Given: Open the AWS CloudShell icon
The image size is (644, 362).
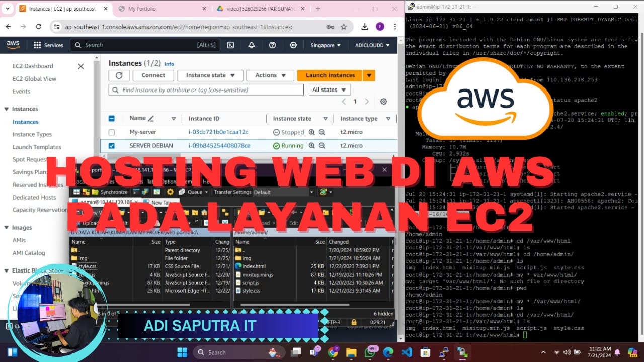Looking at the screenshot, I should (x=230, y=45).
